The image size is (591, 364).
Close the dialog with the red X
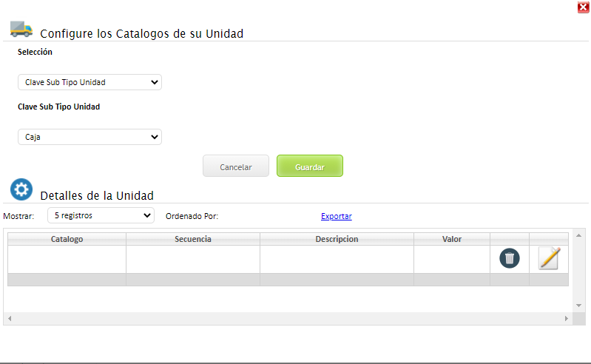pos(583,7)
